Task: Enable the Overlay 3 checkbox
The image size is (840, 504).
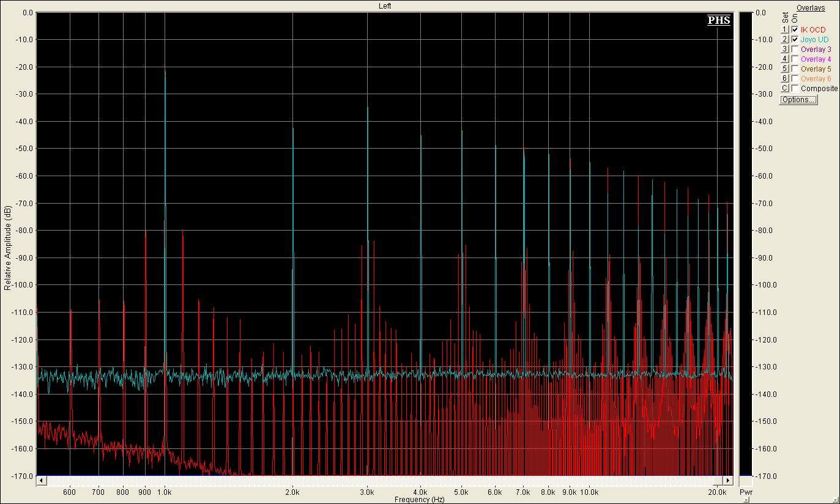Action: (x=794, y=49)
